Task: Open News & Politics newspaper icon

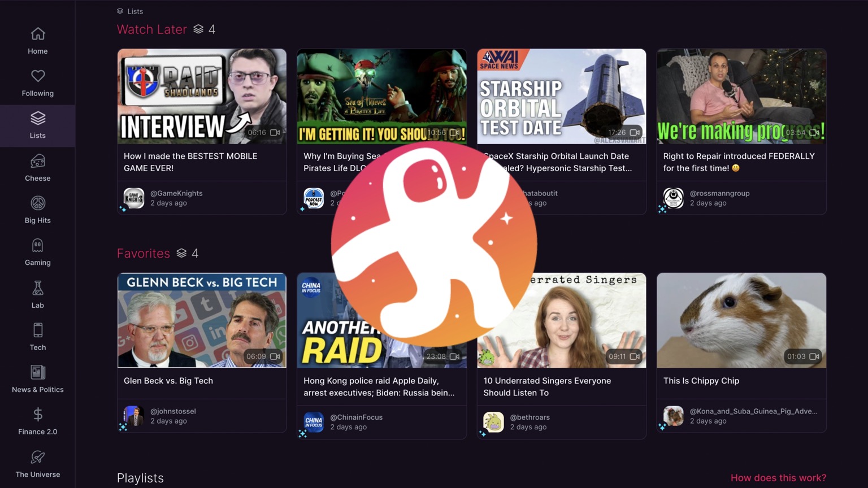Action: [x=38, y=372]
